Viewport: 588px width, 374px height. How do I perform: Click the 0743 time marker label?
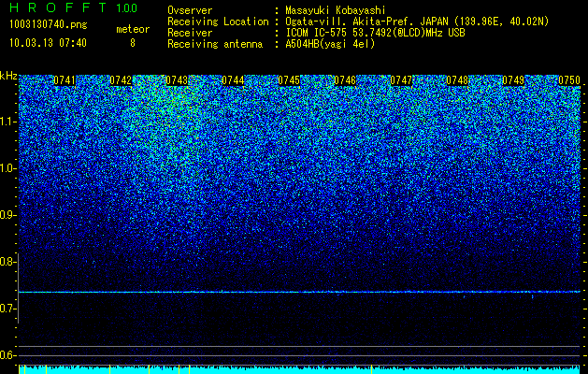(x=177, y=80)
